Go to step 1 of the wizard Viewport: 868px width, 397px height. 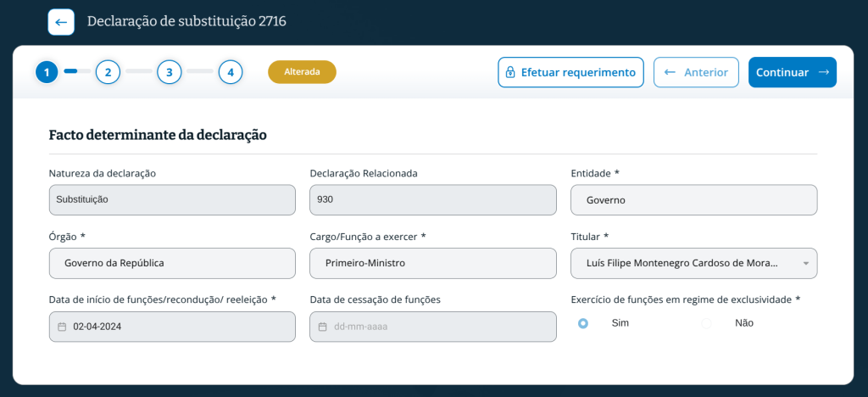point(47,72)
